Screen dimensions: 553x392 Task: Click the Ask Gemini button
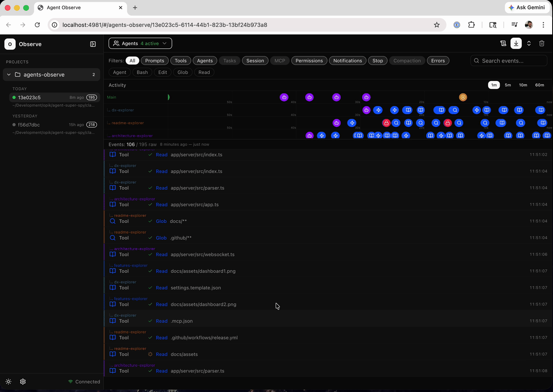pyautogui.click(x=527, y=8)
